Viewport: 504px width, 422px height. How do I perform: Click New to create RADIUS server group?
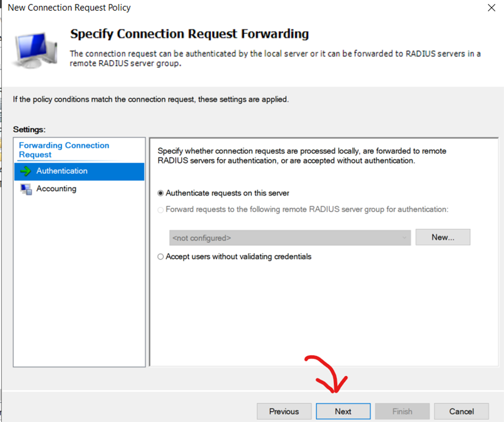[x=443, y=237]
